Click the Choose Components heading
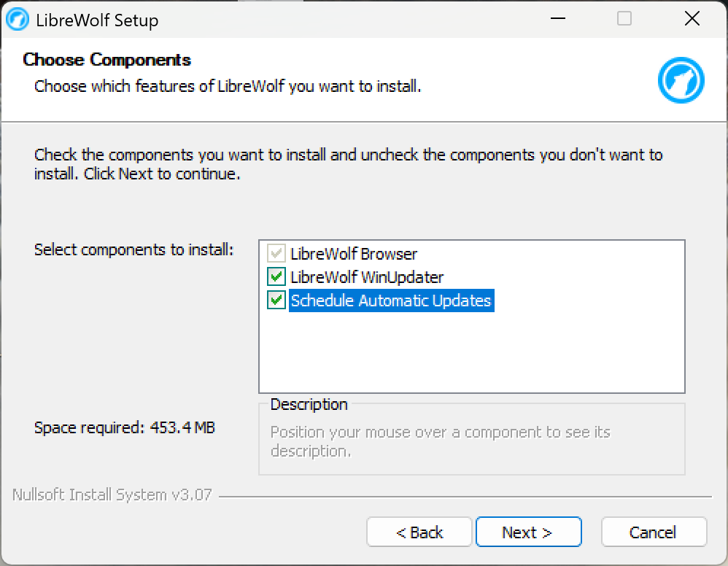The image size is (728, 566). 107,60
